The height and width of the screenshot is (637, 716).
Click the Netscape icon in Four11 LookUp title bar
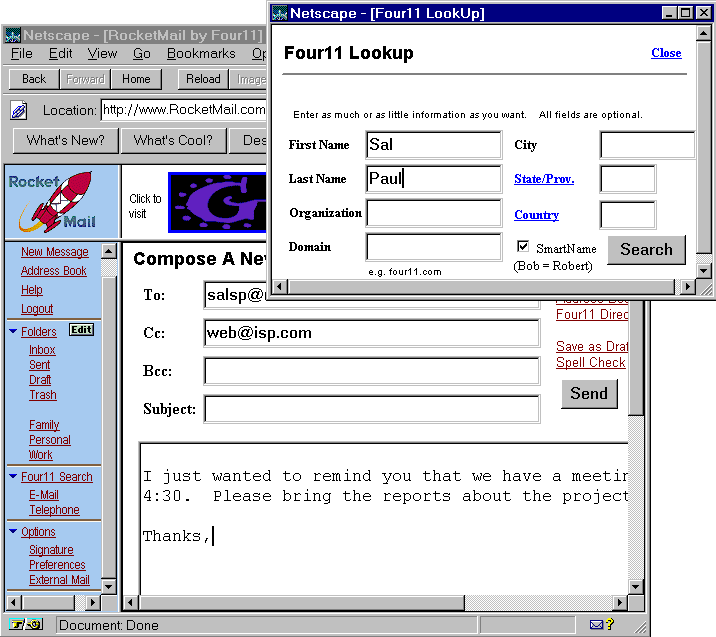[x=279, y=13]
